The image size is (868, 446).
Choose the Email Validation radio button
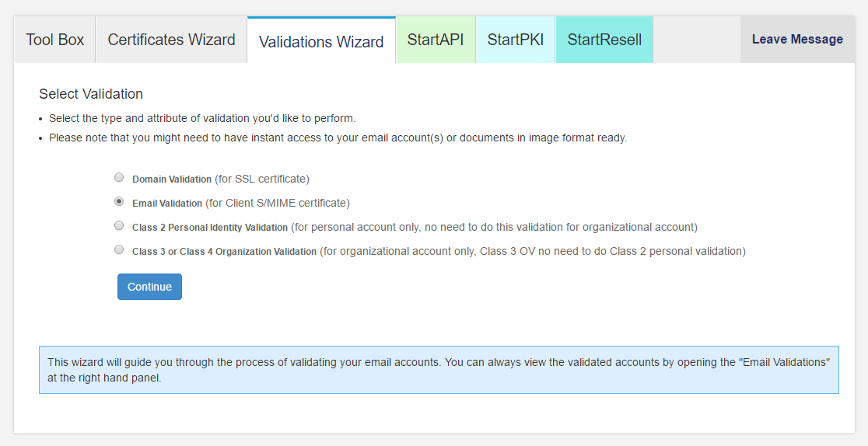[119, 202]
